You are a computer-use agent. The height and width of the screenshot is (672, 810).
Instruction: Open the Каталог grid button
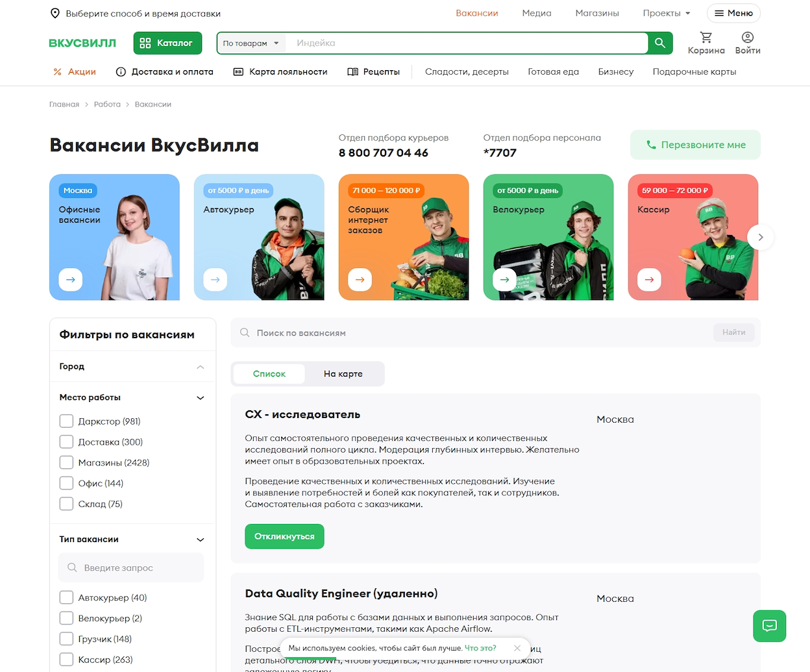click(x=167, y=43)
